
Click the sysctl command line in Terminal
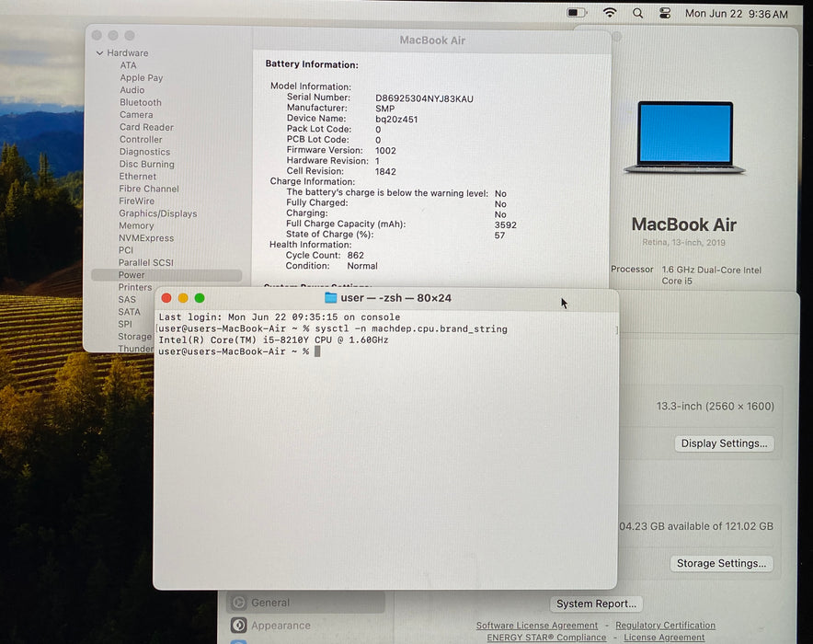(333, 329)
